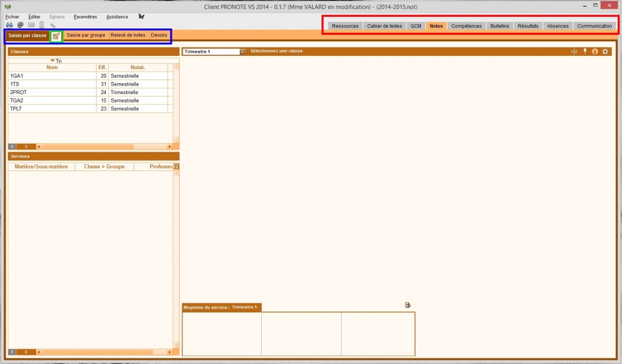Switch to the Bulletins tab
The image size is (622, 364).
click(x=499, y=26)
